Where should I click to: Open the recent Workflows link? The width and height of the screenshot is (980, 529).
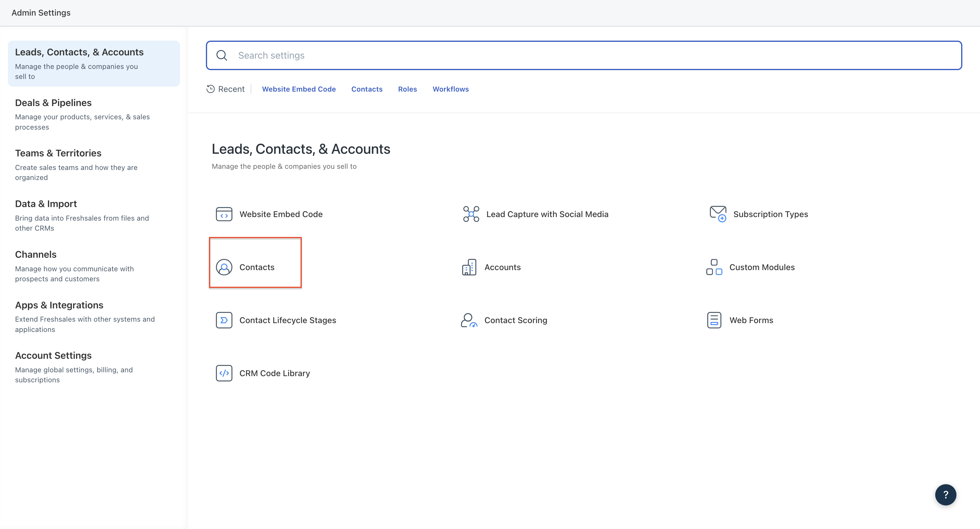click(x=450, y=89)
